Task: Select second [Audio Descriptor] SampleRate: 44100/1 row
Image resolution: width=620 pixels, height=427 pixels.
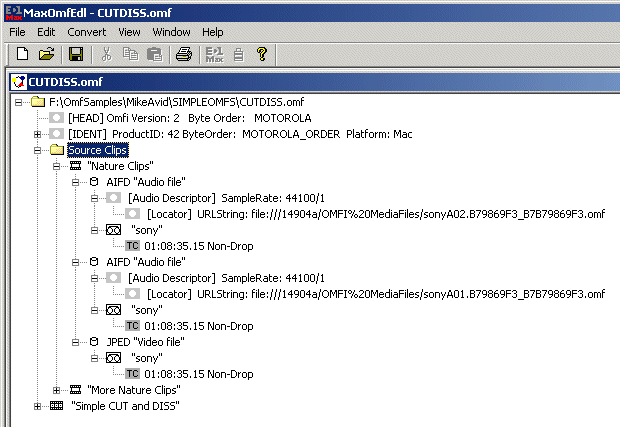Action: point(226,278)
